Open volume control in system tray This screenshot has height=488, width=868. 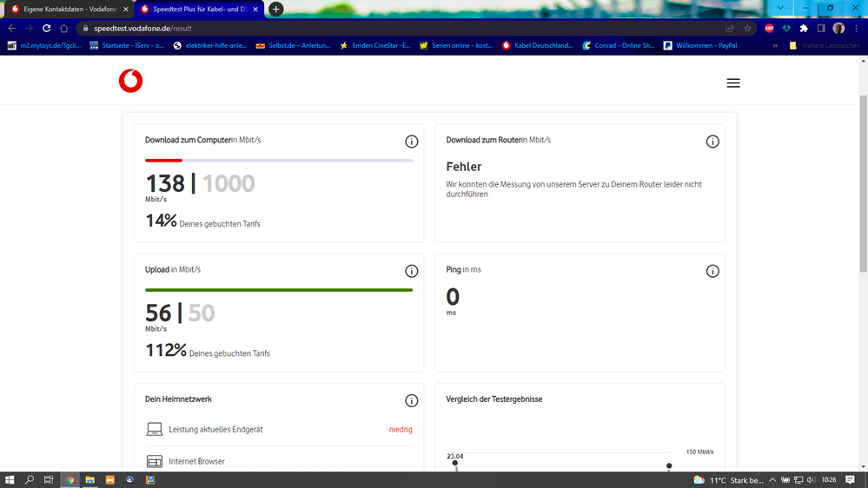click(811, 479)
